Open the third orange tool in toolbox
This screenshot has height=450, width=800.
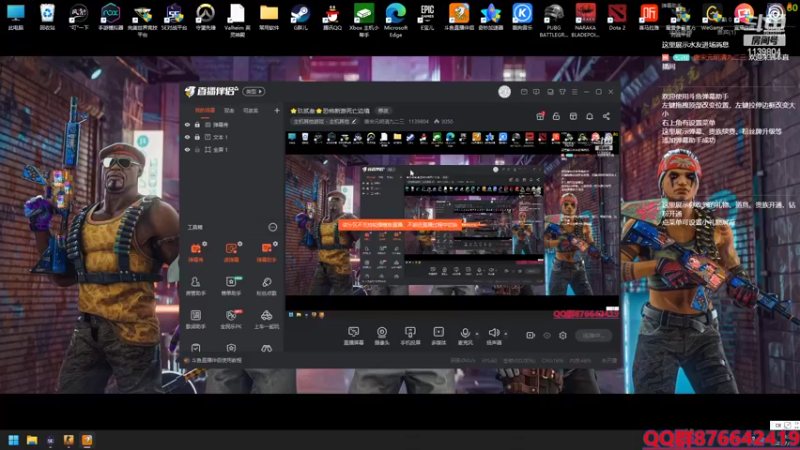pos(266,252)
